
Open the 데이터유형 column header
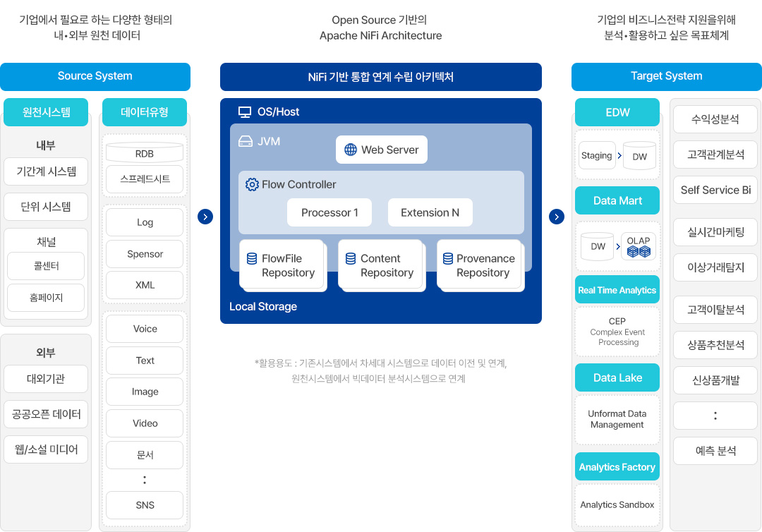tap(145, 112)
